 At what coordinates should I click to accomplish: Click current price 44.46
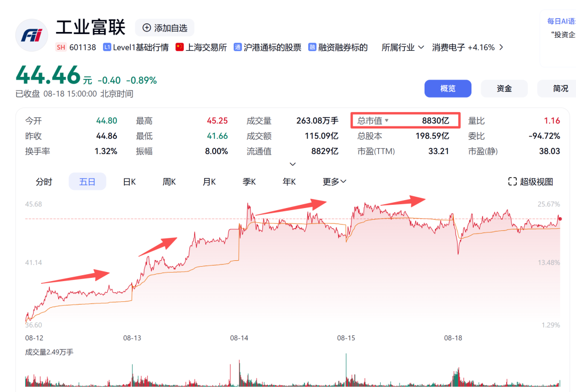(48, 75)
